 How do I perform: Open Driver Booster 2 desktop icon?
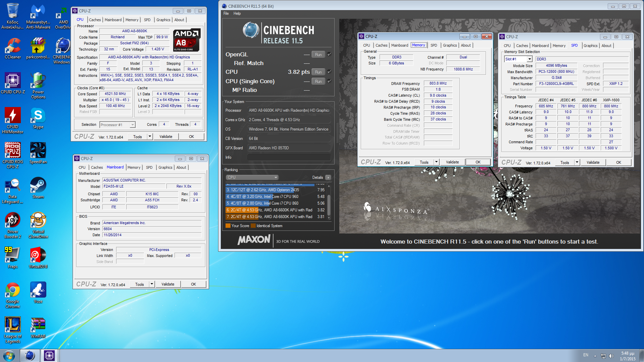coord(12,225)
